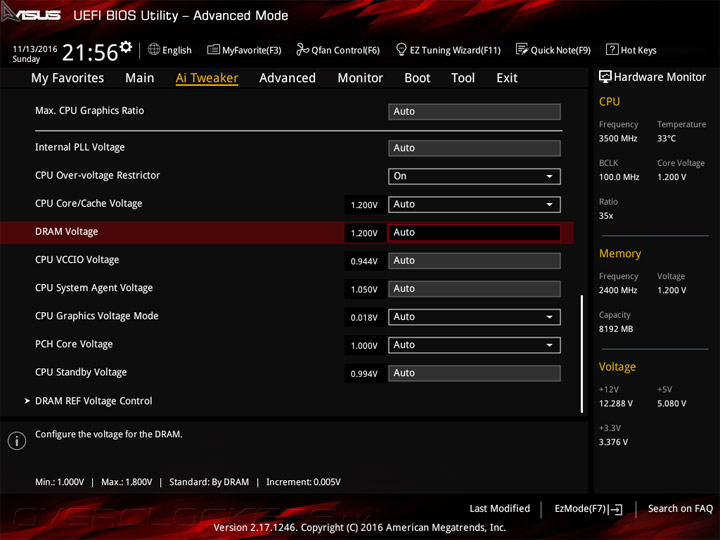Click the 3.376 V reading
This screenshot has width=720, height=540.
(613, 442)
